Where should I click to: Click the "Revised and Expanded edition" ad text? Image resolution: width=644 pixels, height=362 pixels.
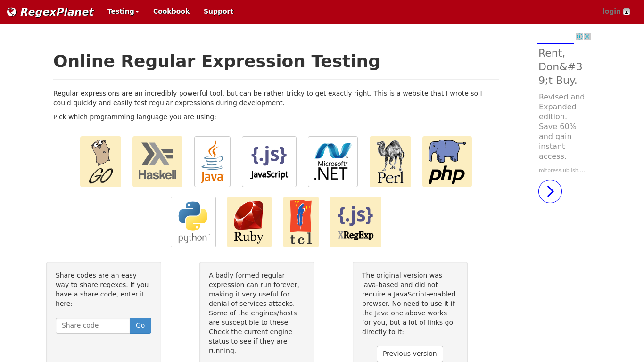[562, 126]
